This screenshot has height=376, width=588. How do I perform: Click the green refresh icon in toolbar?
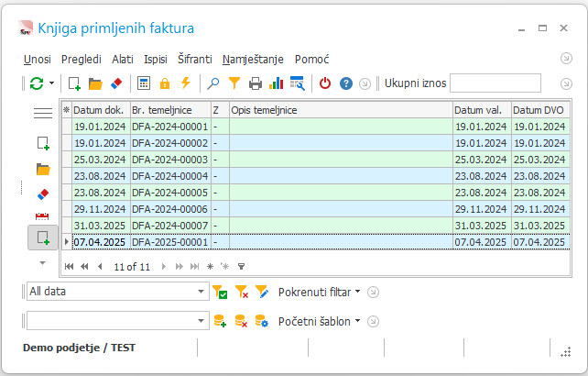37,83
